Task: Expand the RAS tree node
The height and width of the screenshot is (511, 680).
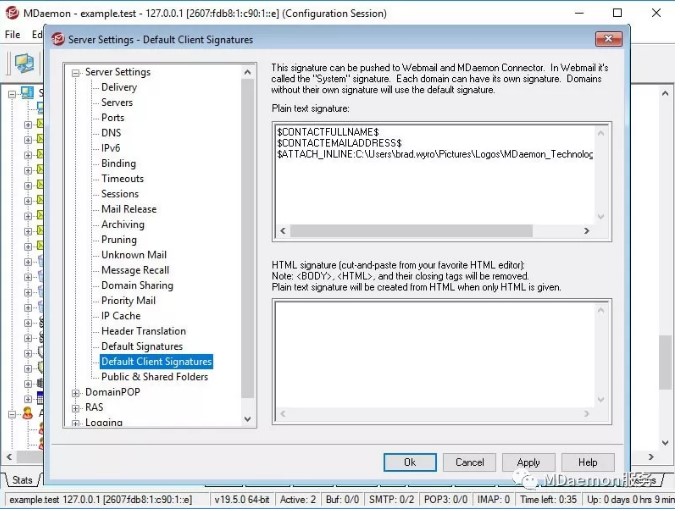Action: pos(75,408)
